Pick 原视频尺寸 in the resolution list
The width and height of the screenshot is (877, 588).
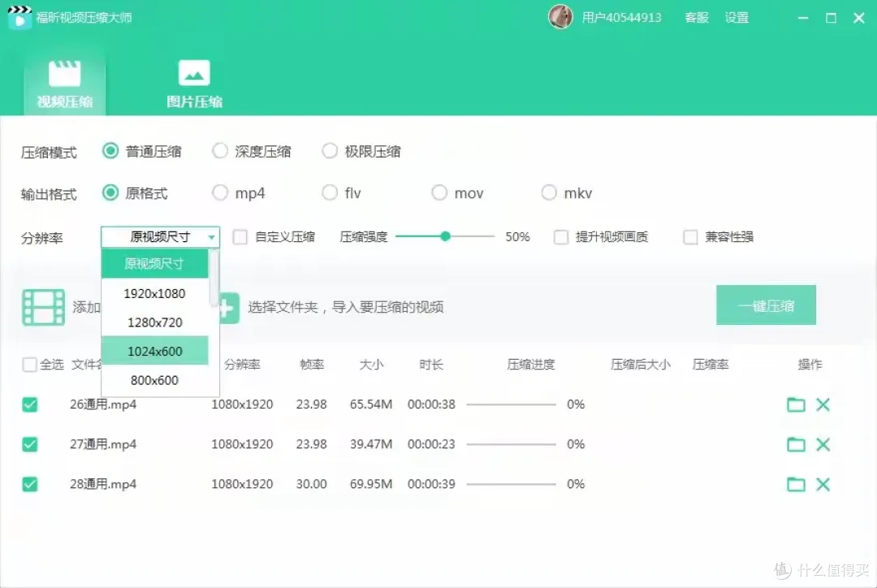[154, 263]
